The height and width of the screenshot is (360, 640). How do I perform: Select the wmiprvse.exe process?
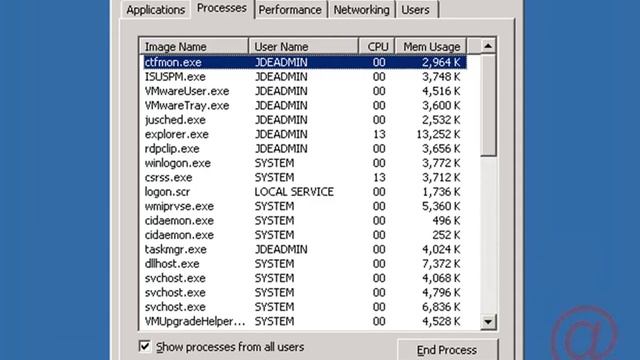(304, 206)
